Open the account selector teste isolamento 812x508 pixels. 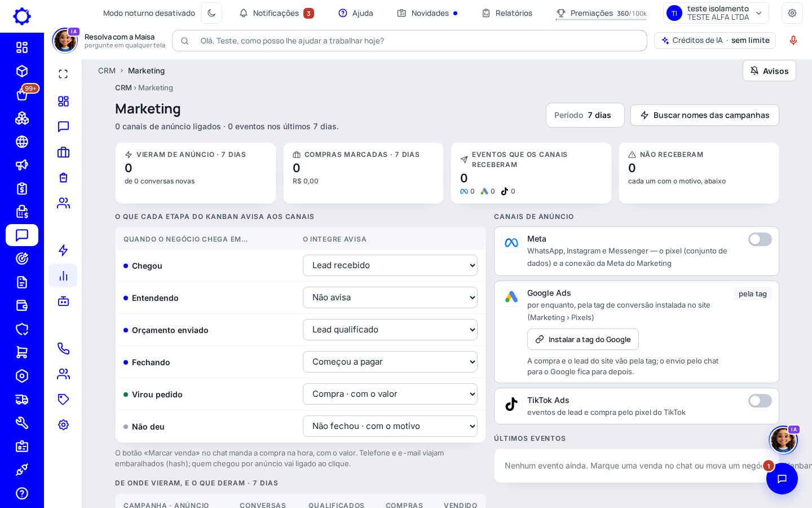pos(716,13)
